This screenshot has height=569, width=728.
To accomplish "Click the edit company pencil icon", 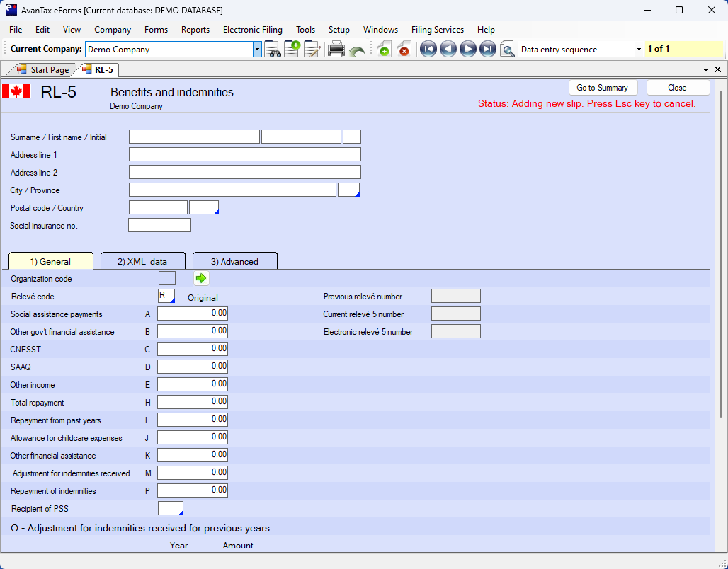I will (312, 50).
